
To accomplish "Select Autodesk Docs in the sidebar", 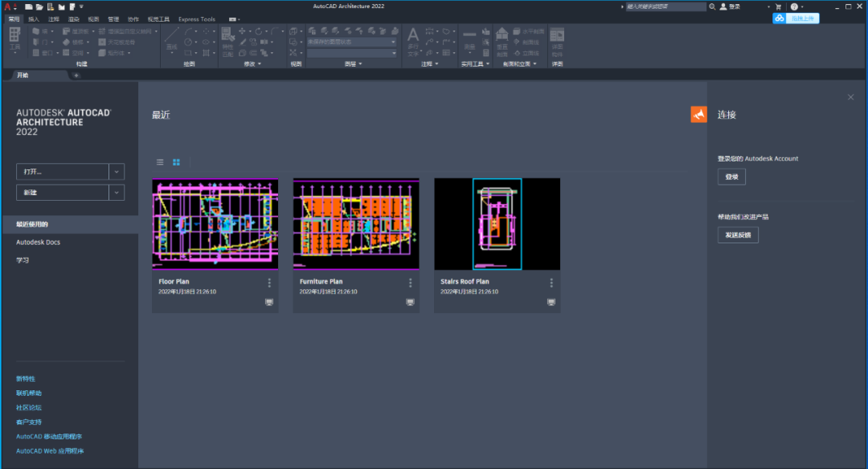I will click(39, 243).
